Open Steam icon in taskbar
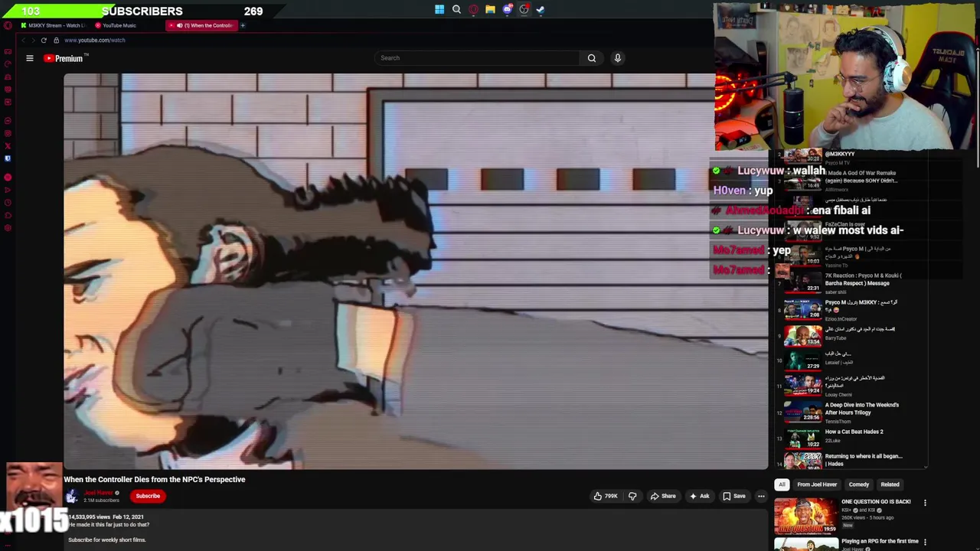980x551 pixels. (541, 10)
